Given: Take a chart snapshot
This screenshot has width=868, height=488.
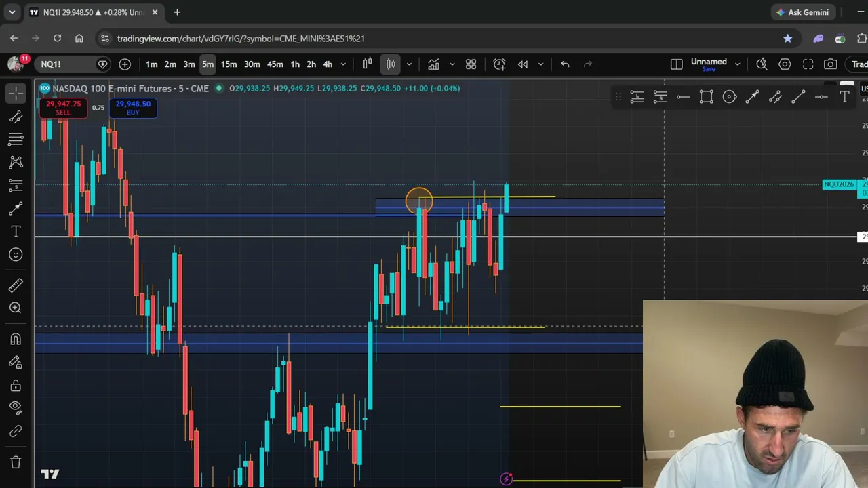Looking at the screenshot, I should 831,64.
